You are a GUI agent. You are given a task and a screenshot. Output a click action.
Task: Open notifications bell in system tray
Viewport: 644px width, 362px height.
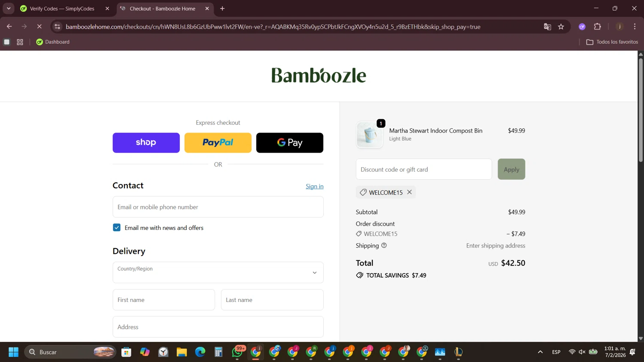[x=632, y=352]
